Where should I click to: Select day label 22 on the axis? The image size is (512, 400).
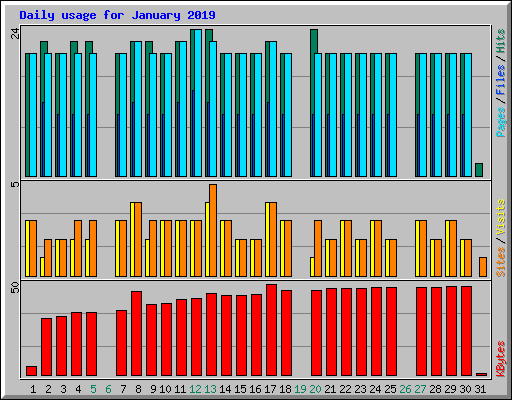click(x=345, y=389)
